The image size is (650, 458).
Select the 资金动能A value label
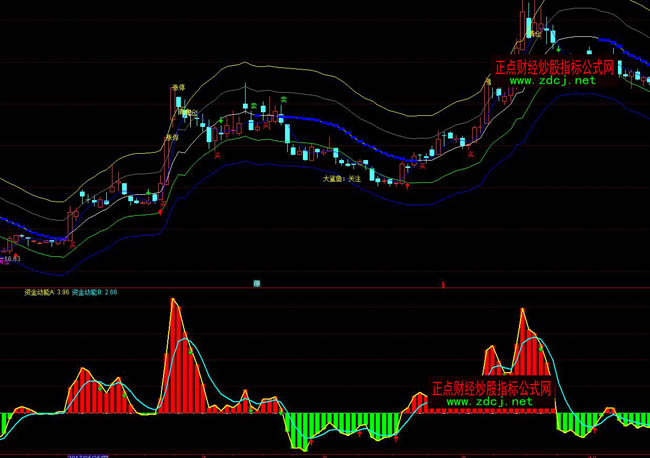tap(47, 293)
